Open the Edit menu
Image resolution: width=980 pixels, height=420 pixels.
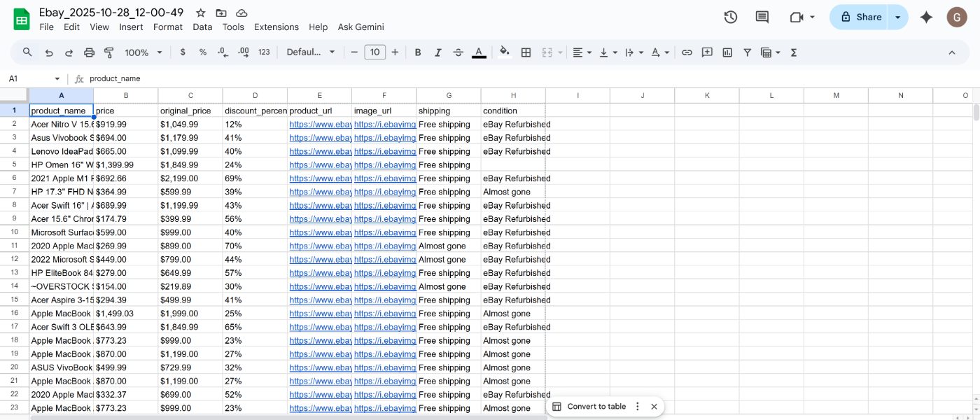point(71,27)
